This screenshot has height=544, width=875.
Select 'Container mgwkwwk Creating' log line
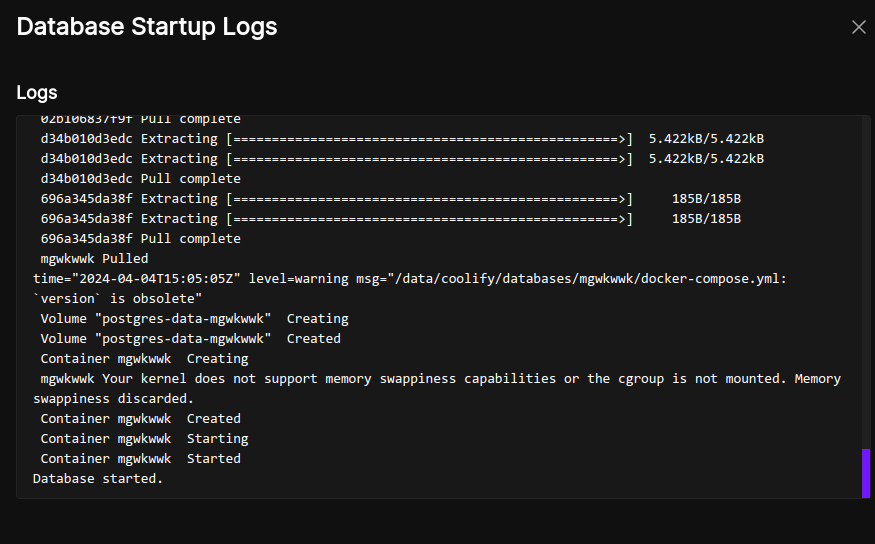pyautogui.click(x=145, y=359)
